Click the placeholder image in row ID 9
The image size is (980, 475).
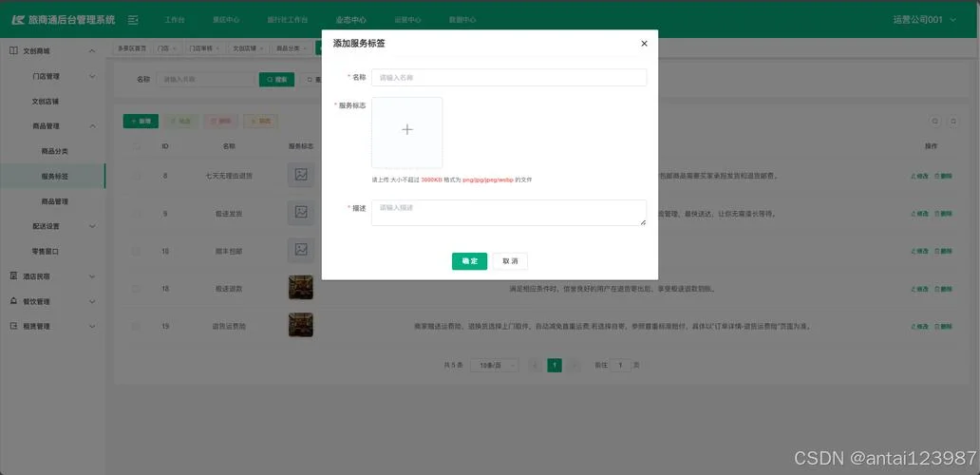coord(301,213)
